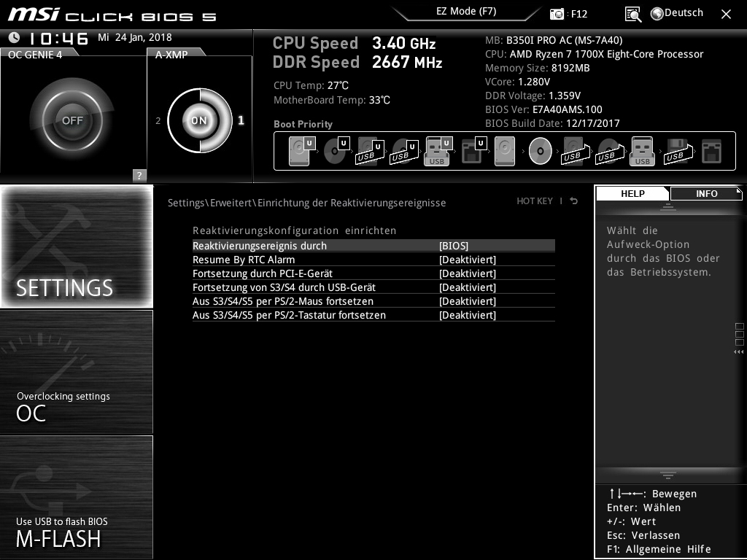
Task: Click the time display 10:46
Action: 58,38
